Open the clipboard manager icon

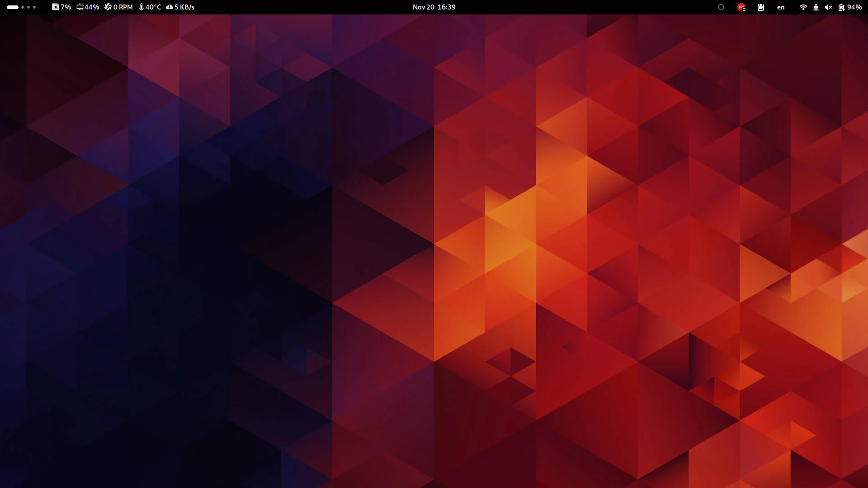761,7
